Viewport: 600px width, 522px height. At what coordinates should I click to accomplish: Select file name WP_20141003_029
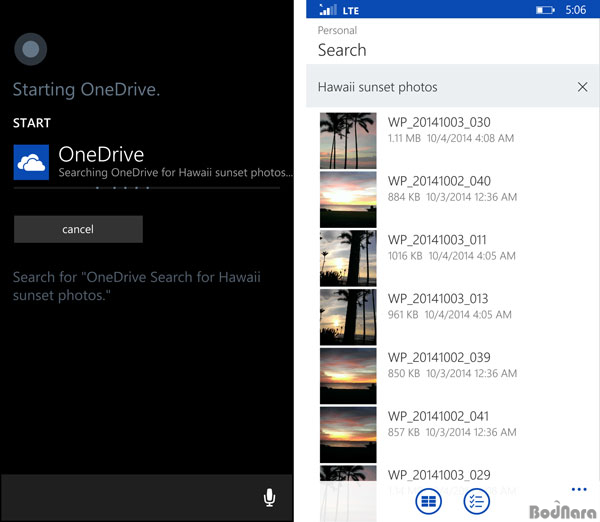coord(439,475)
